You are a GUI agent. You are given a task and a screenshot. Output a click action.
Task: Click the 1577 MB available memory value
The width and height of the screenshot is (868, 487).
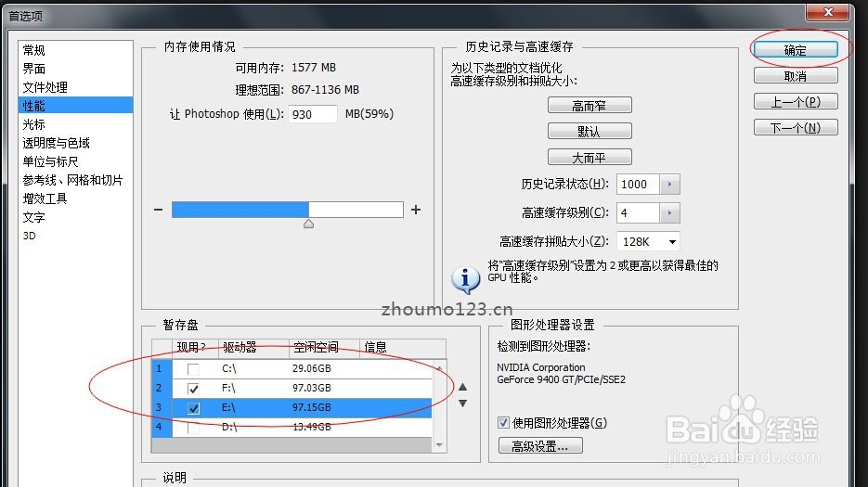tap(314, 68)
